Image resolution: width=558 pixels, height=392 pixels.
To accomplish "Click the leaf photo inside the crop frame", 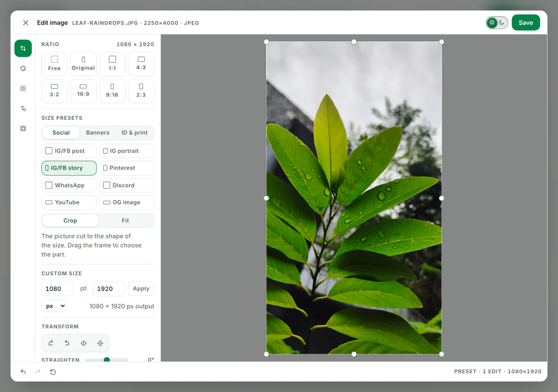I will (x=354, y=198).
